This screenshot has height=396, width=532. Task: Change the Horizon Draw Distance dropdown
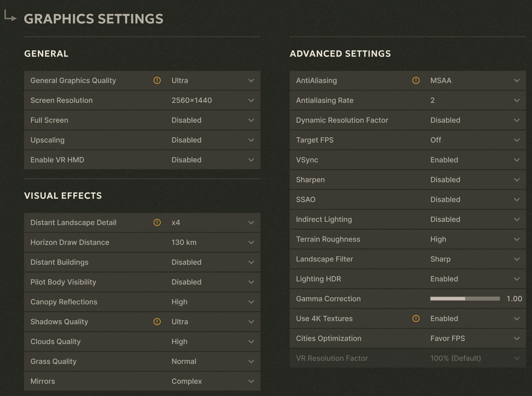coord(213,242)
